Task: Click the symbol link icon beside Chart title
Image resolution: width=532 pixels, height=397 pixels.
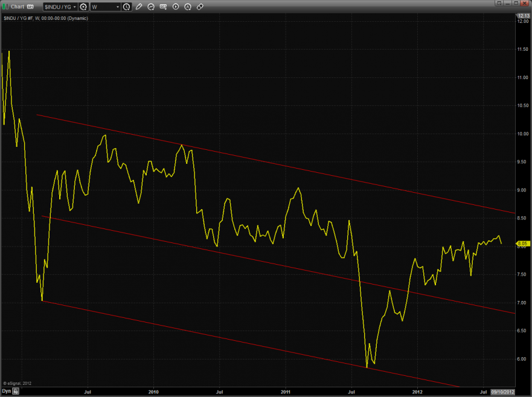Action: click(30, 7)
